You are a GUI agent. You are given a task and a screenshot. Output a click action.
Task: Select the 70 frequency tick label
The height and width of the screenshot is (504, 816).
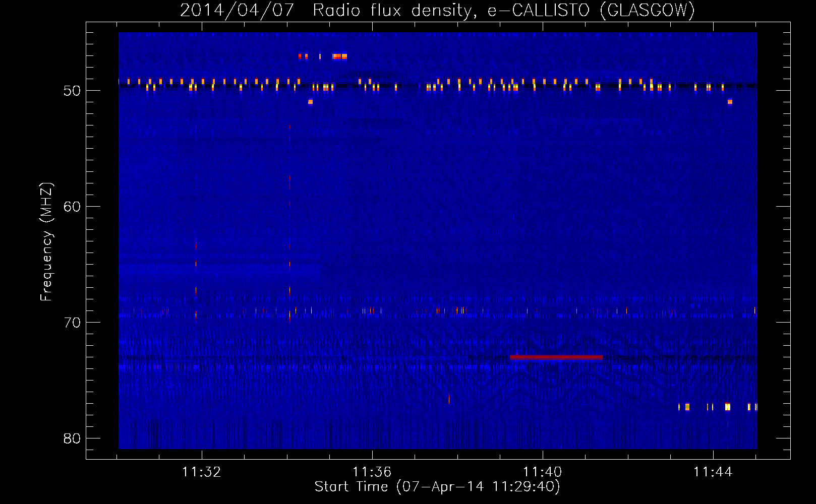click(x=72, y=323)
